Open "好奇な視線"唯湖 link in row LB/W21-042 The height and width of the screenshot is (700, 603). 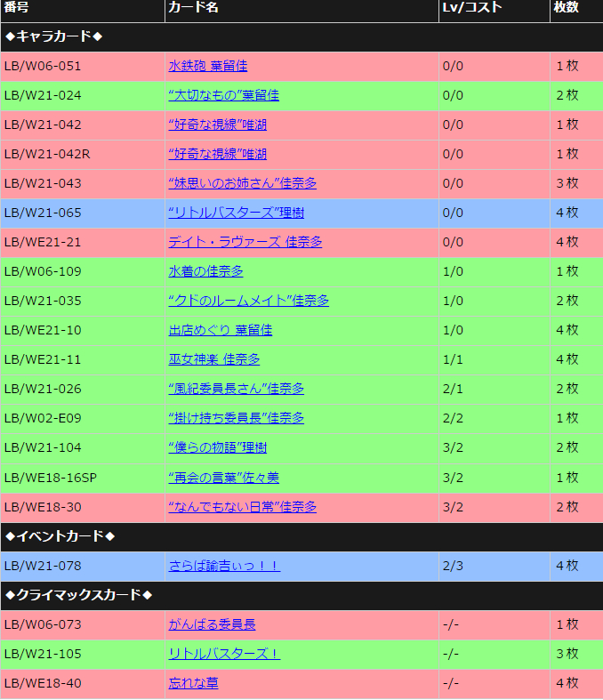coord(217,125)
